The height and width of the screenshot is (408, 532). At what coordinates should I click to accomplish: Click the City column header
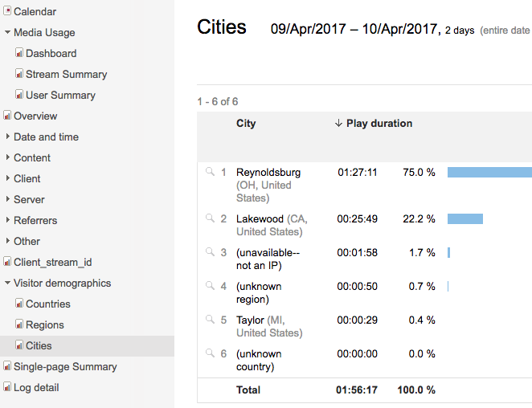tap(246, 124)
